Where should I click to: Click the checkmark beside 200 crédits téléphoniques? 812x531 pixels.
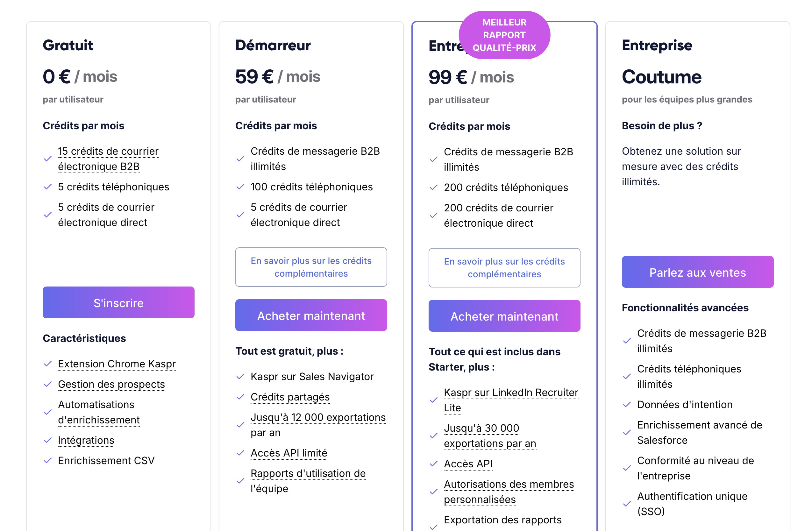coord(433,188)
